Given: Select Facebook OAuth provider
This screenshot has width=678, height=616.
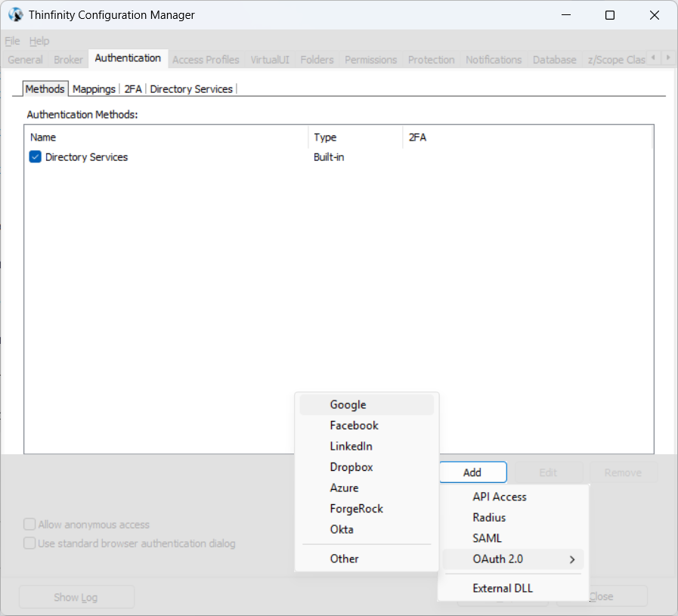Looking at the screenshot, I should pos(367,426).
